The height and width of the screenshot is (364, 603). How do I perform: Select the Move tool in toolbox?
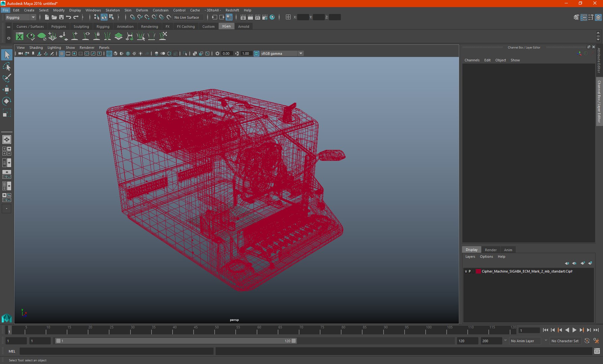point(6,90)
